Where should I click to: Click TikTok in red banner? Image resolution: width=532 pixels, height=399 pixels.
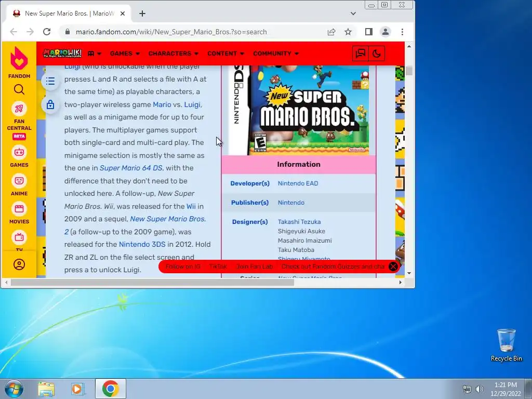[x=218, y=267]
